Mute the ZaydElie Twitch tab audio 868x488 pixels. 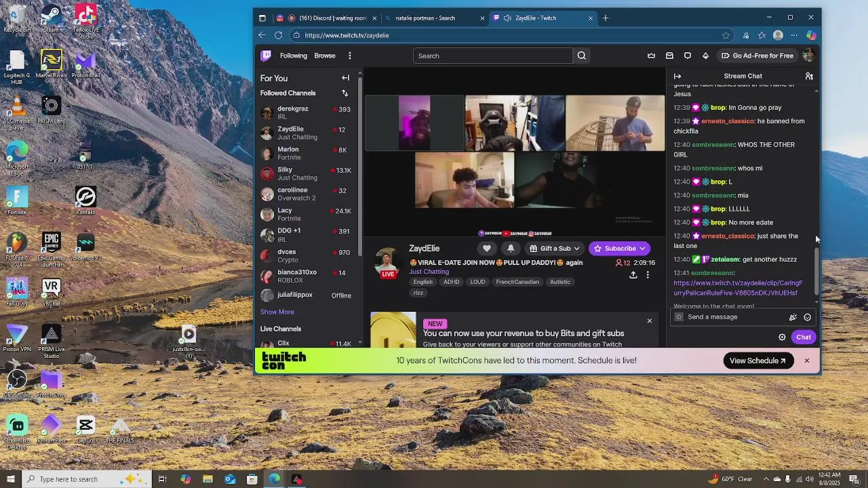pos(507,18)
